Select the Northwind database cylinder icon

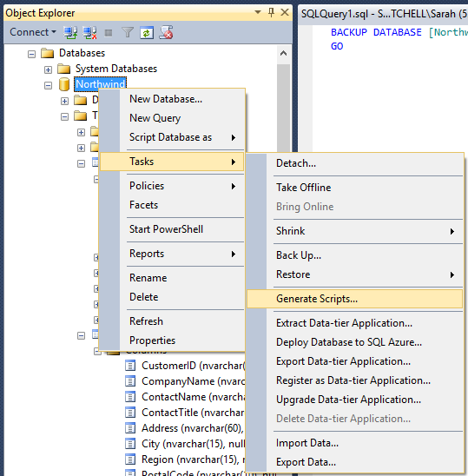64,84
